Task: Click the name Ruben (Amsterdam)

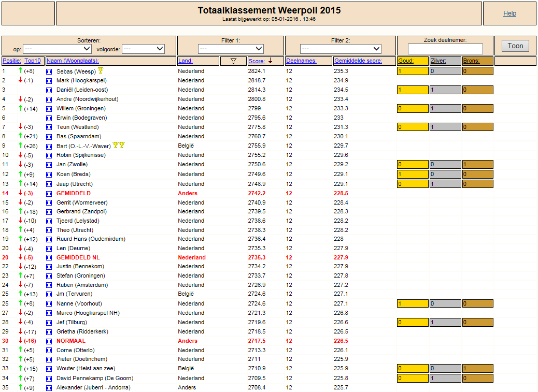Action: point(82,285)
